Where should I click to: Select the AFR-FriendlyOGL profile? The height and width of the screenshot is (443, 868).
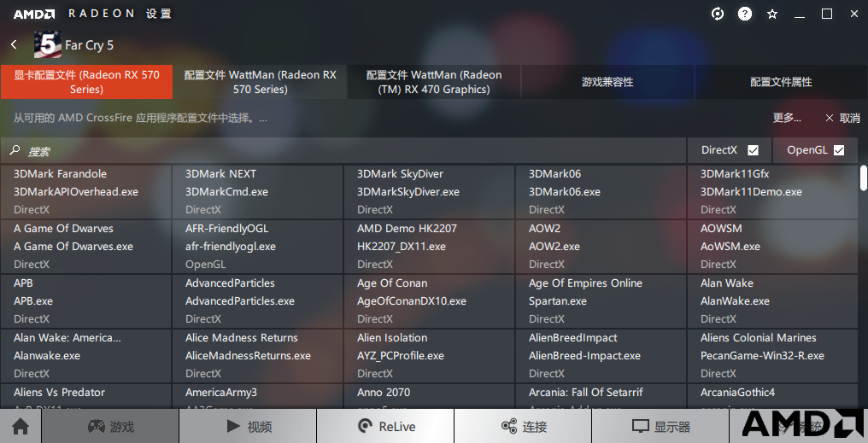[257, 246]
